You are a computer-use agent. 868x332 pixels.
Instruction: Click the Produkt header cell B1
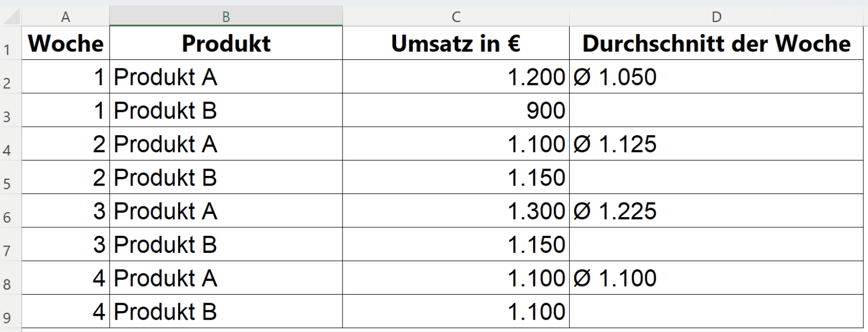(x=225, y=43)
